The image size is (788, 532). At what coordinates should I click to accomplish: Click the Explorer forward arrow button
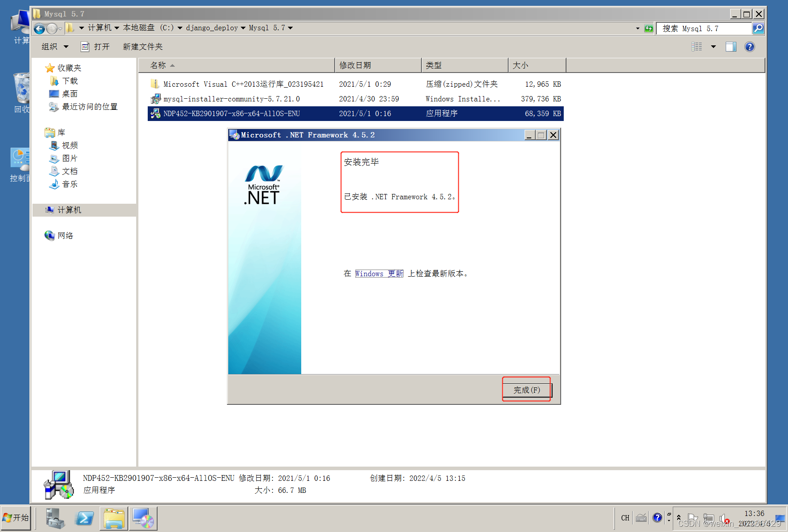click(52, 29)
